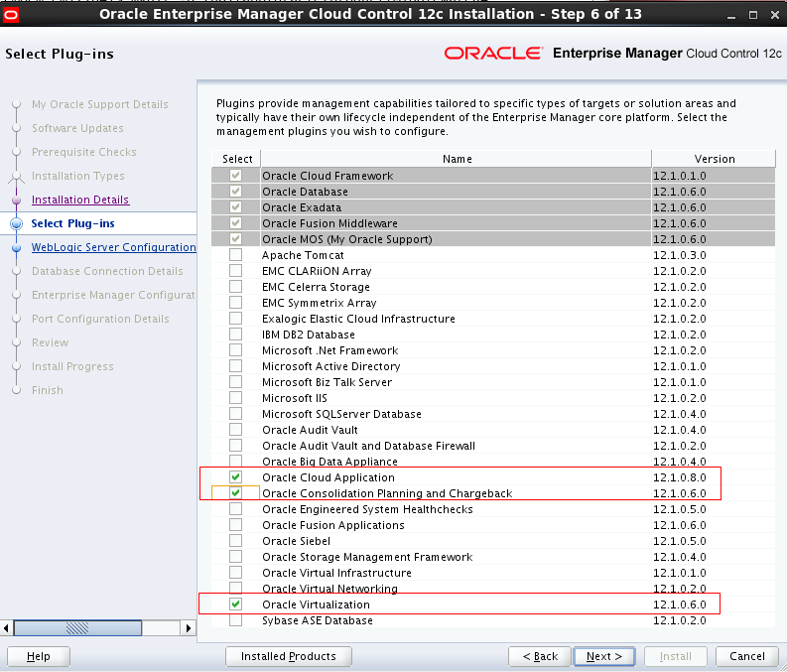
Task: Click sidebar scrollbar right arrow
Action: (189, 628)
